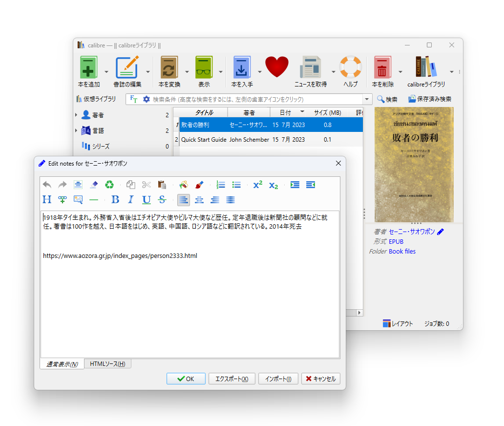Open dropdown arrow next to ニュースを取得
Viewport: 504px width, 426px height.
pyautogui.click(x=334, y=72)
